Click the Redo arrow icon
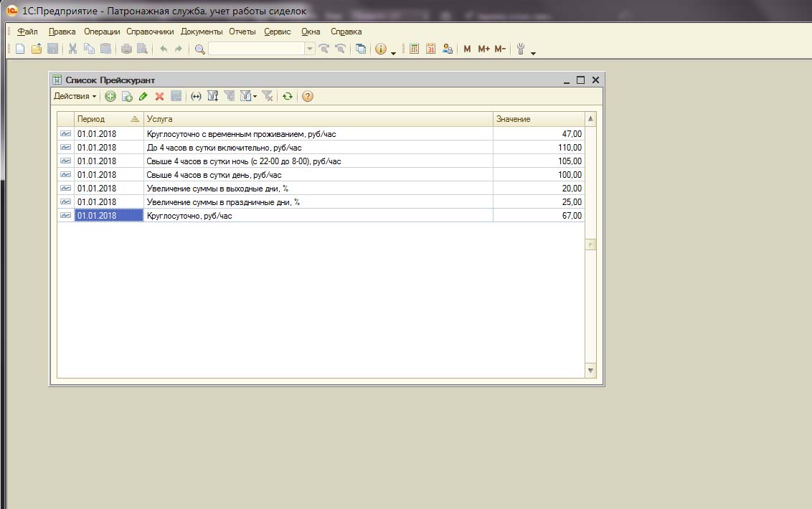Viewport: 812px width, 509px height. coord(179,49)
